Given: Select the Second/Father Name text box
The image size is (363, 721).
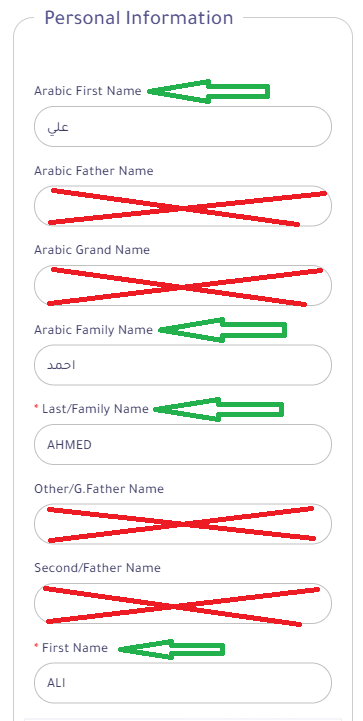Looking at the screenshot, I should coord(183,603).
